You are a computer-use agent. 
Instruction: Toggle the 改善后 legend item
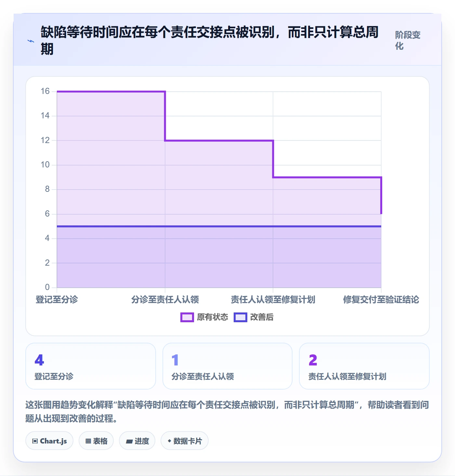pyautogui.click(x=253, y=317)
